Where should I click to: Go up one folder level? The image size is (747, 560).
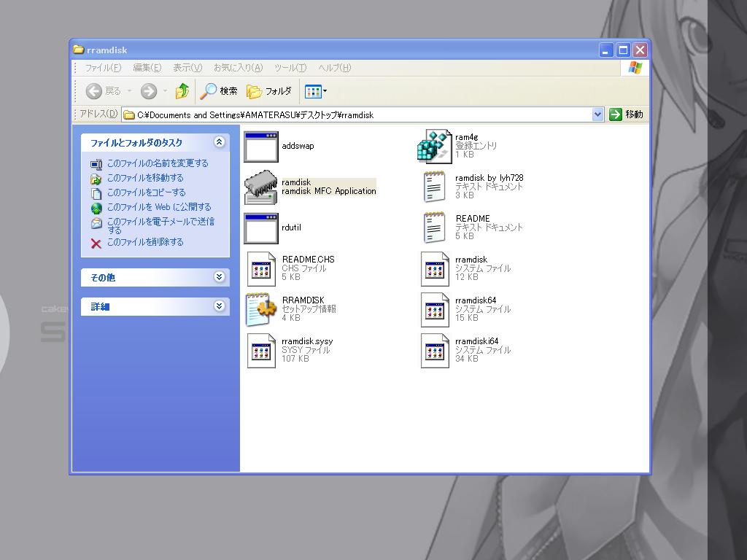tap(182, 91)
